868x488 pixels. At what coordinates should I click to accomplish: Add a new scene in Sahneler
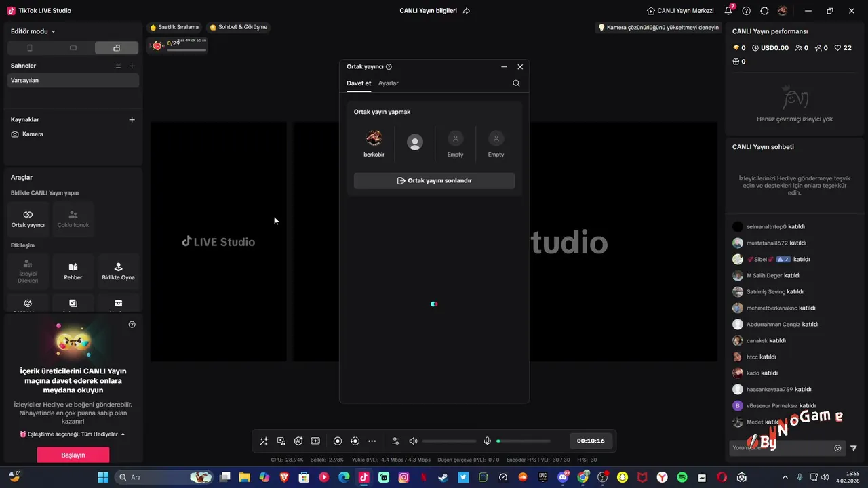point(132,66)
